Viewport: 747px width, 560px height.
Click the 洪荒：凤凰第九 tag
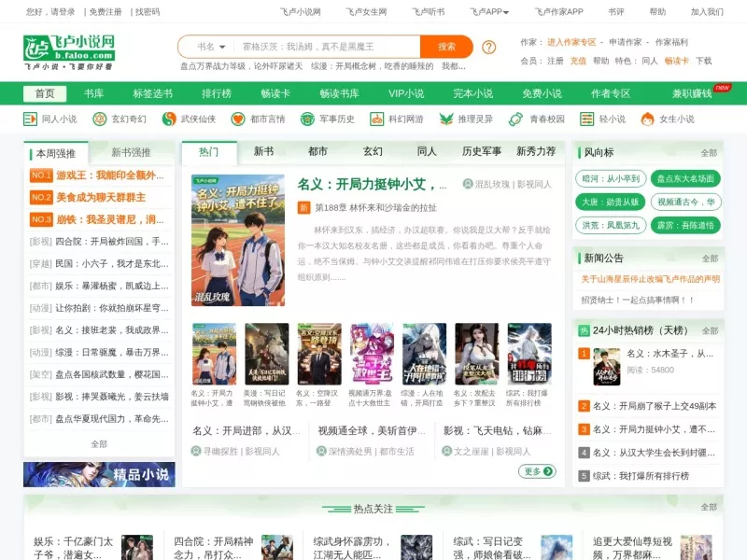611,225
